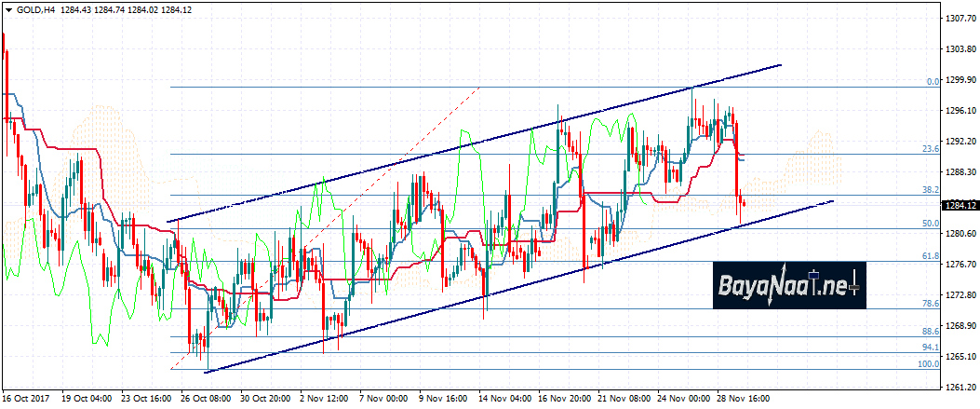Screen dimensions: 980x409
Task: Select the 0.0 Fibonacci level label
Action: tap(932, 82)
